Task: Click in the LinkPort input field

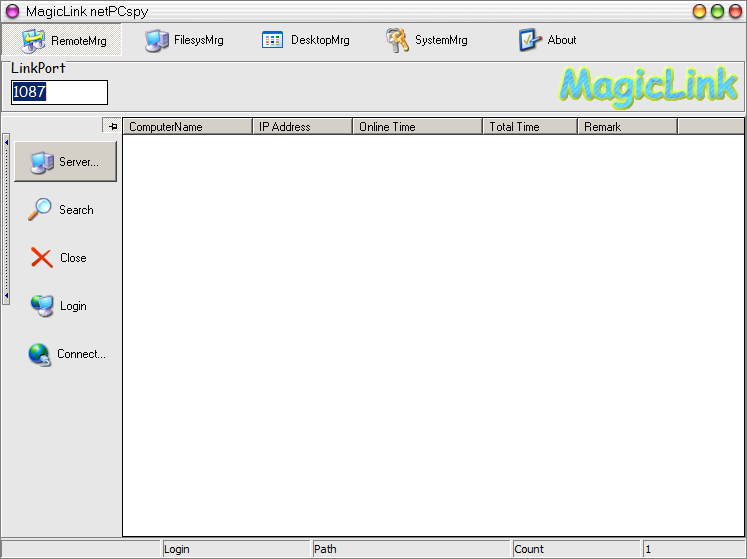Action: click(x=59, y=92)
